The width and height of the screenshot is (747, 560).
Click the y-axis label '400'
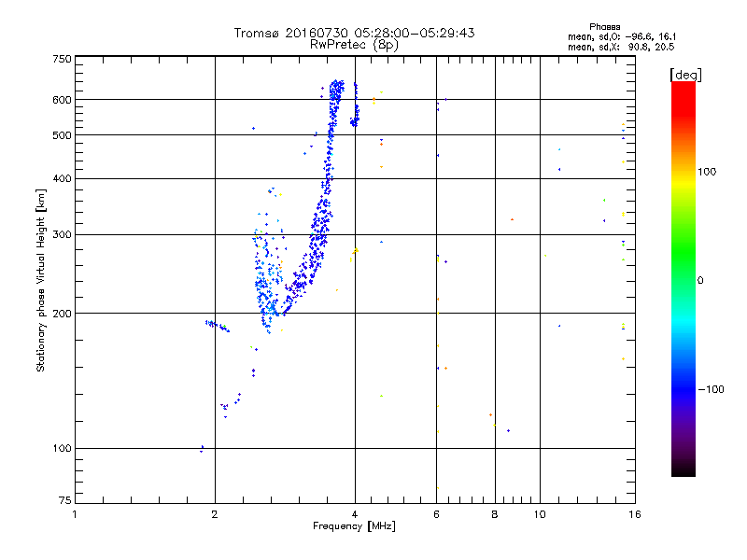62,179
